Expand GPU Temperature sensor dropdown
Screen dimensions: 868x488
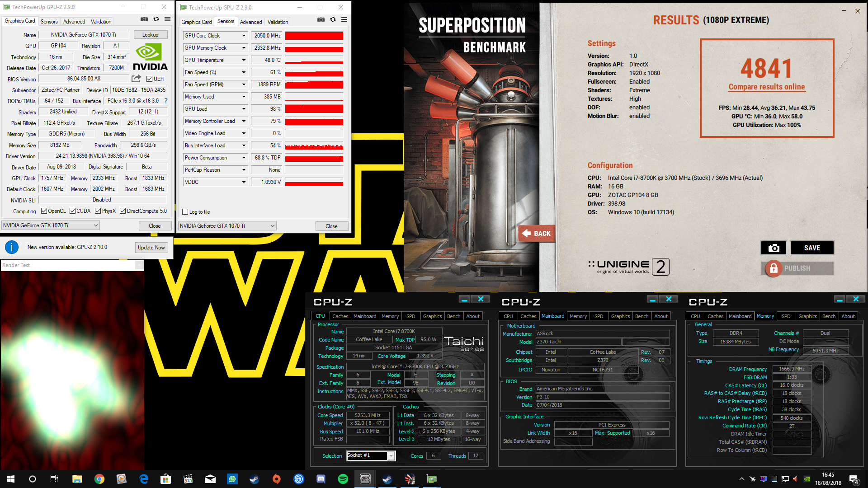click(x=244, y=60)
